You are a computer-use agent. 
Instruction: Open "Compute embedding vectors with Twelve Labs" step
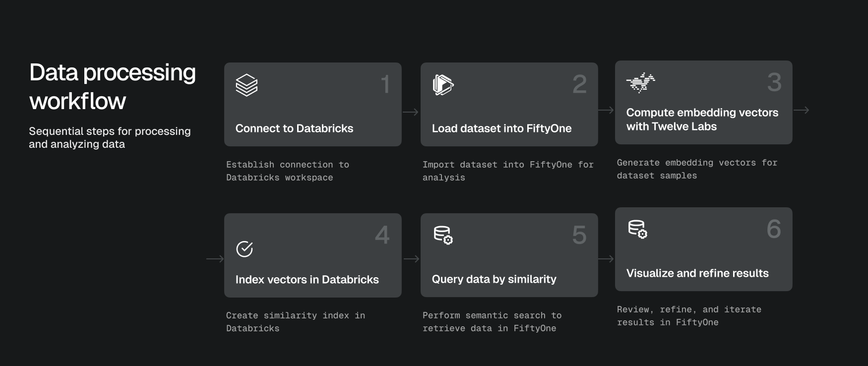pyautogui.click(x=702, y=120)
